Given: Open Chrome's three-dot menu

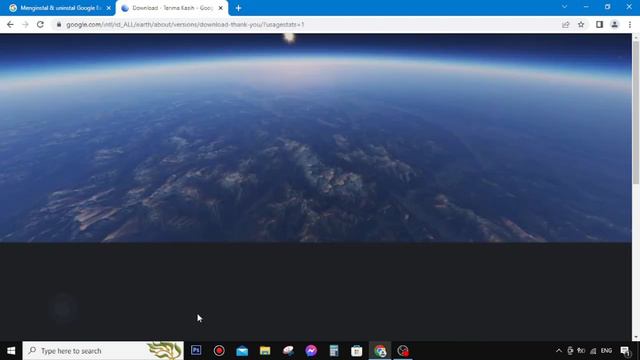Looking at the screenshot, I should 630,24.
